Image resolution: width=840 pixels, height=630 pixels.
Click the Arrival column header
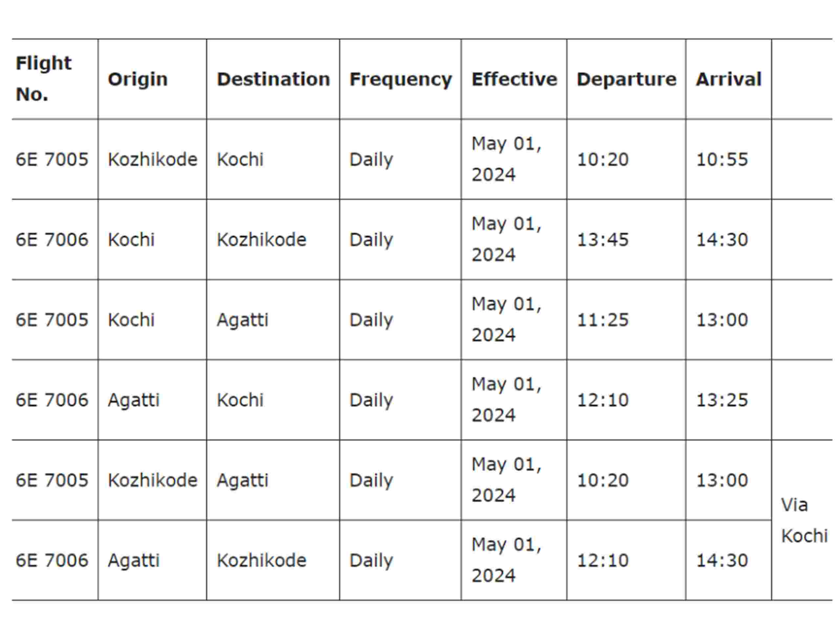pos(728,79)
